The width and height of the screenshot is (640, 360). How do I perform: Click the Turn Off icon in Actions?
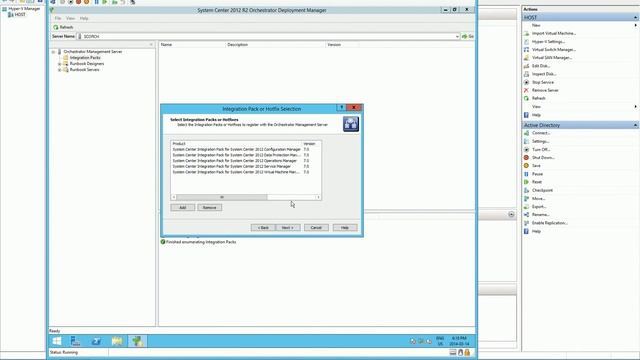(x=526, y=149)
